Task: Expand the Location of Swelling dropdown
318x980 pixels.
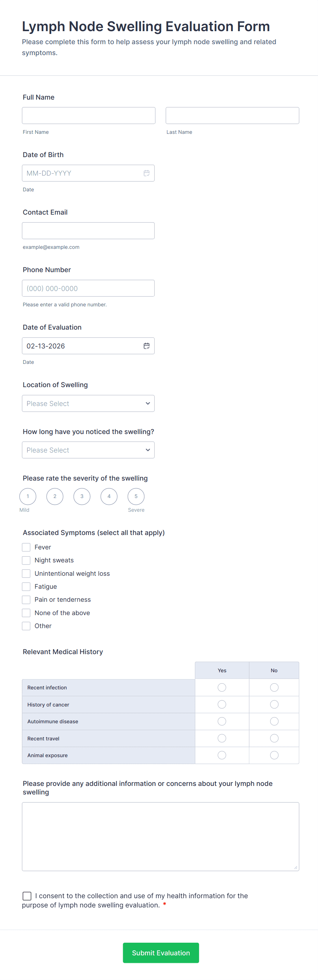Action: pyautogui.click(x=88, y=403)
